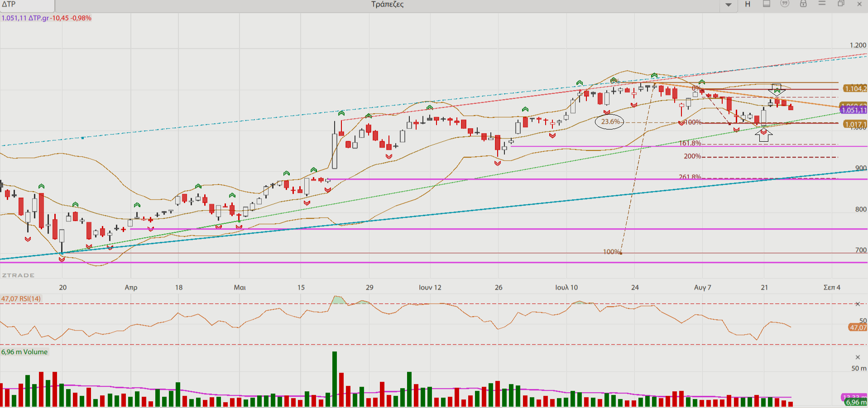
Task: Click the 700 price axis label
Action: click(861, 250)
